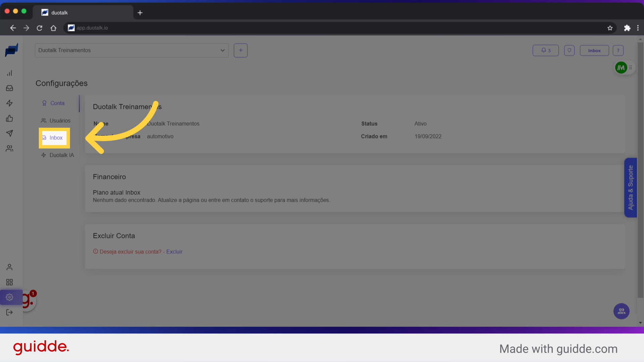Open a new browser tab

coord(140,13)
